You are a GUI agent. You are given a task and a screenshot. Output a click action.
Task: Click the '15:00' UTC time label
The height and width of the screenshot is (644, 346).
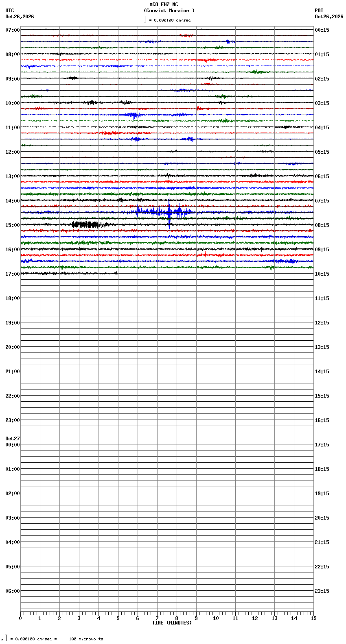[13, 225]
